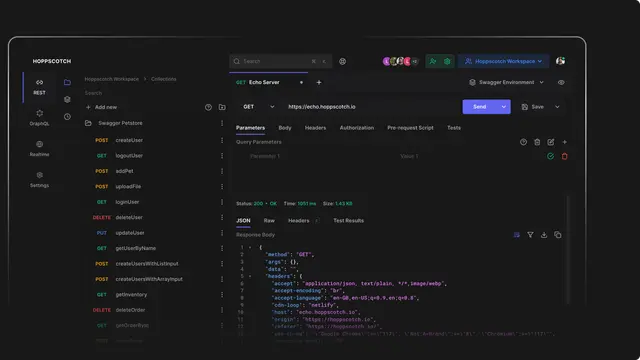Switch to the Tests tab

point(454,128)
